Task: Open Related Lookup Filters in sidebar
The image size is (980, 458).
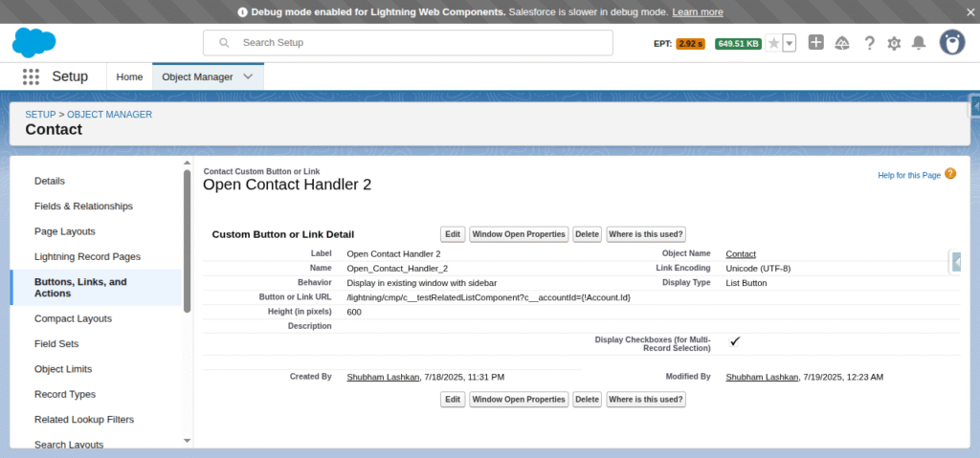Action: (84, 419)
